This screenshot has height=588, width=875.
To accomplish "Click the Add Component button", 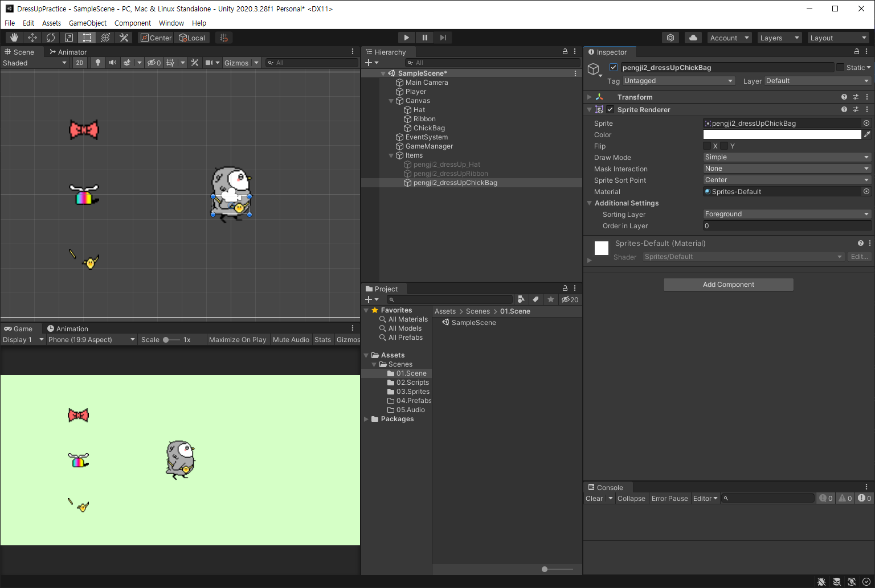I will [729, 285].
